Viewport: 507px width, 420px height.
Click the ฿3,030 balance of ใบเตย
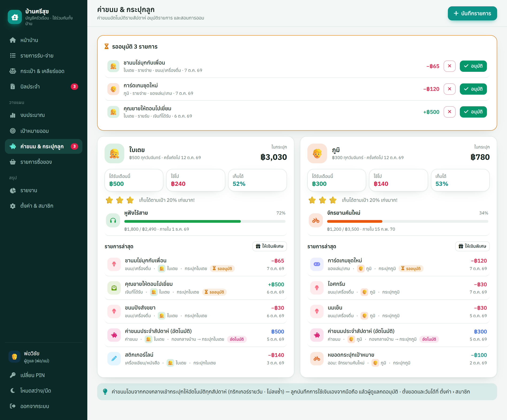click(273, 157)
